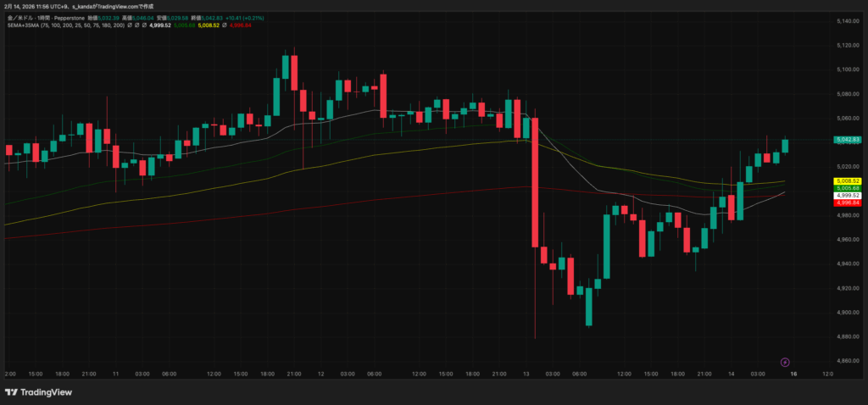Click date label 11 on time axis

pyautogui.click(x=115, y=374)
